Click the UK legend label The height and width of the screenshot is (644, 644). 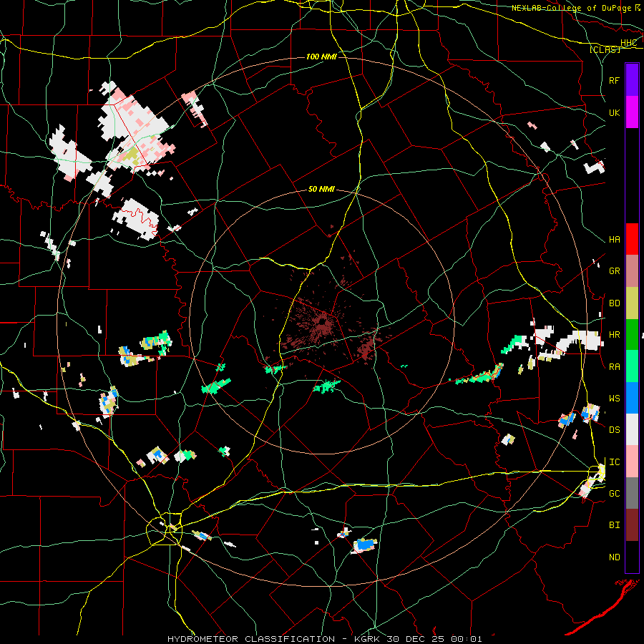coord(614,112)
